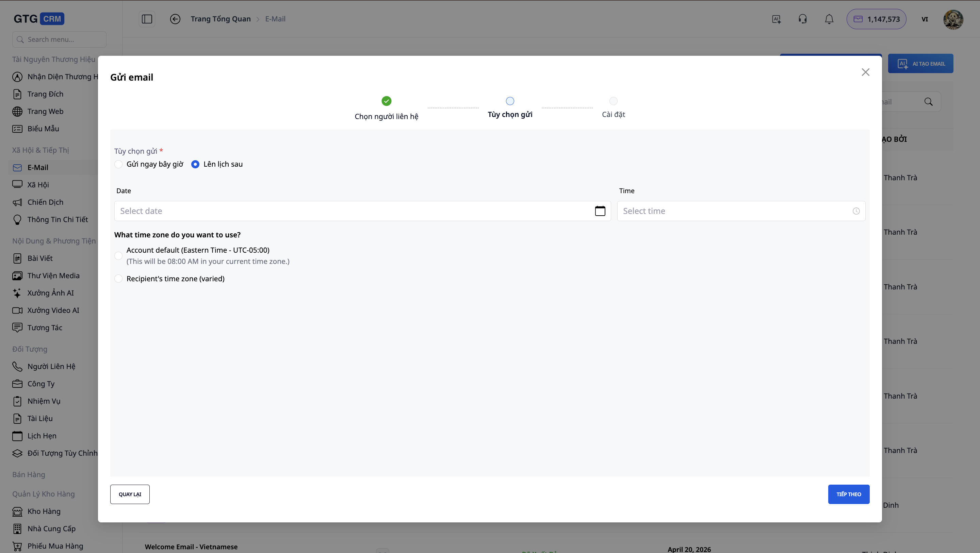Open Xưởng Video AI

click(x=53, y=311)
